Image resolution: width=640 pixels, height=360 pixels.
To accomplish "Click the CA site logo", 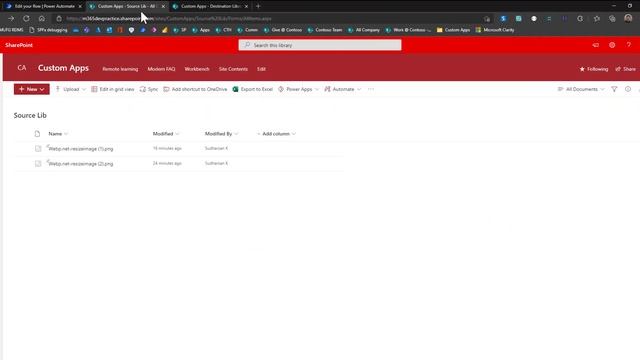I will click(22, 68).
